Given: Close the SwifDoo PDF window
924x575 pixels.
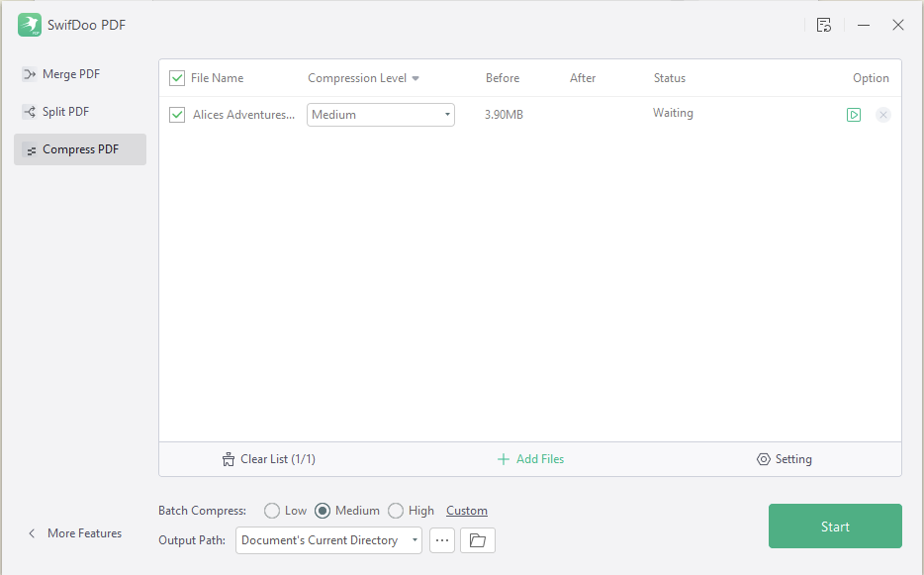Looking at the screenshot, I should pos(897,25).
